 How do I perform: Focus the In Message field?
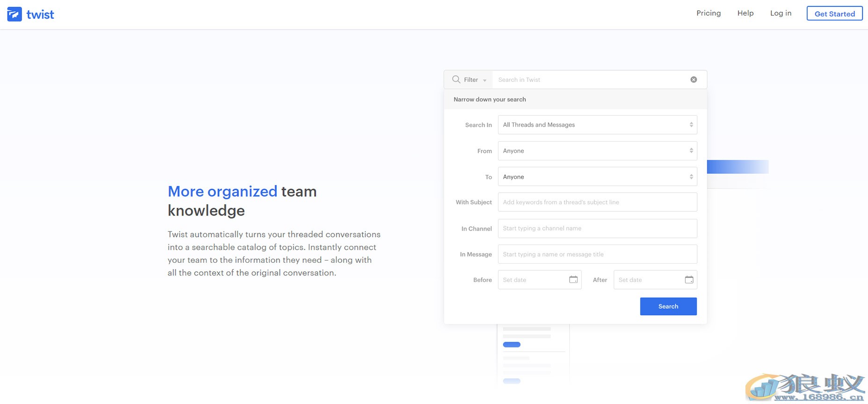[x=597, y=254]
